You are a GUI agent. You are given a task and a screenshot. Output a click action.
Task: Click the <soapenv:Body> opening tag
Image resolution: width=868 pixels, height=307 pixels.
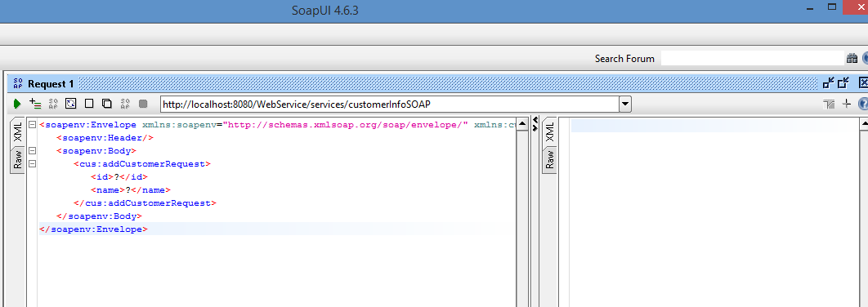point(96,151)
